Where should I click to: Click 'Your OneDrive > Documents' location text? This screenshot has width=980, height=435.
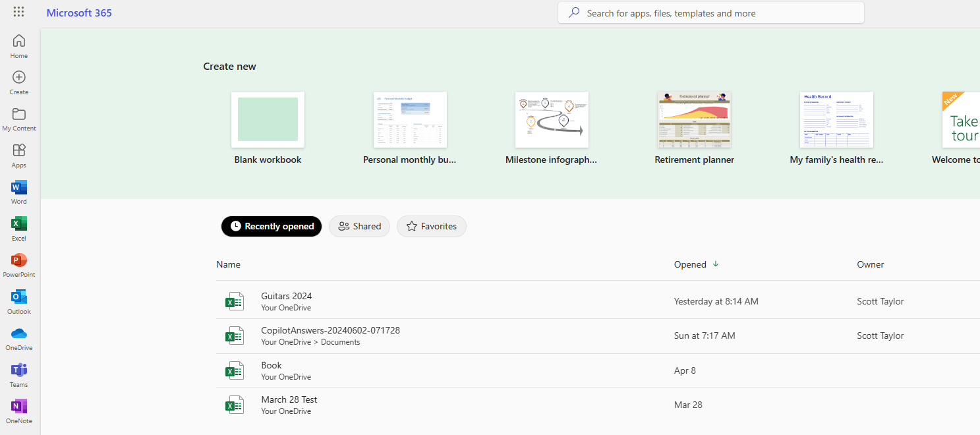coord(310,342)
